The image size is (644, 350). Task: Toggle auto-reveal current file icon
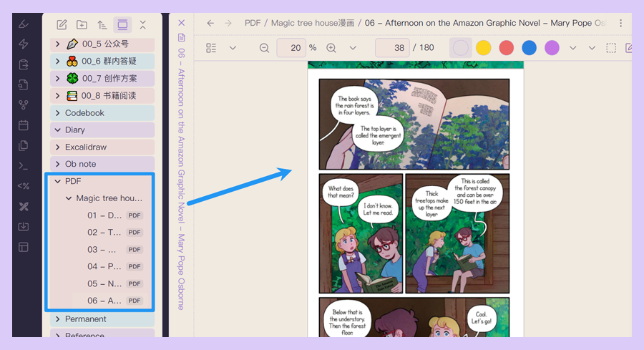point(122,24)
